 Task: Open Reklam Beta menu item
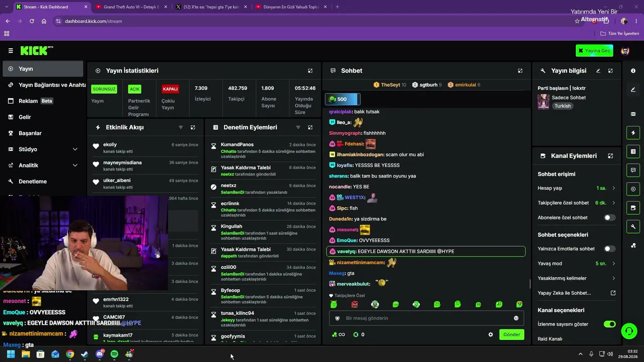(43, 101)
